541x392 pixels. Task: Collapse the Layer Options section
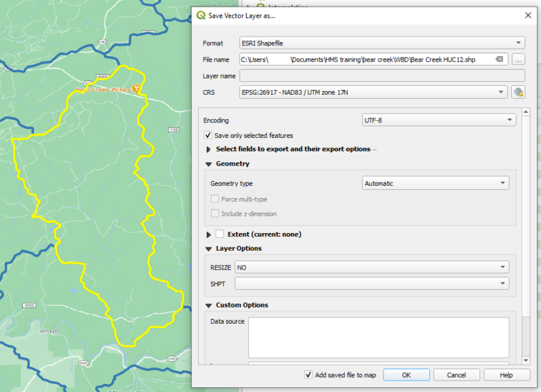[210, 248]
